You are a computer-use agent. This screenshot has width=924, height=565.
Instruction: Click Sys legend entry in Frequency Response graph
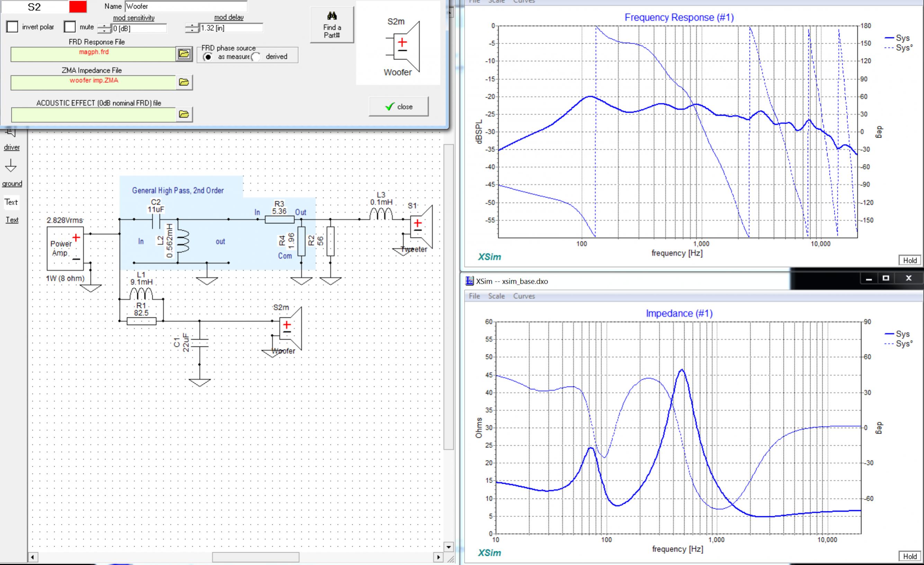(x=897, y=38)
